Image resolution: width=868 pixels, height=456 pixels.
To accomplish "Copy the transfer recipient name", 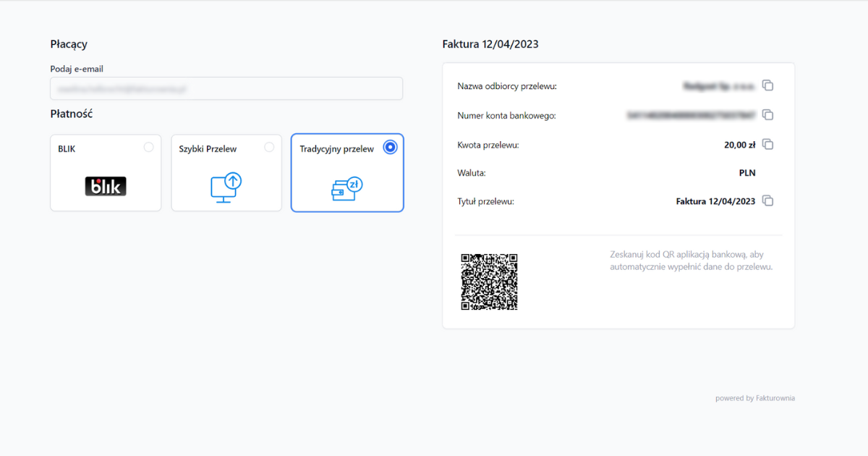I will click(767, 85).
